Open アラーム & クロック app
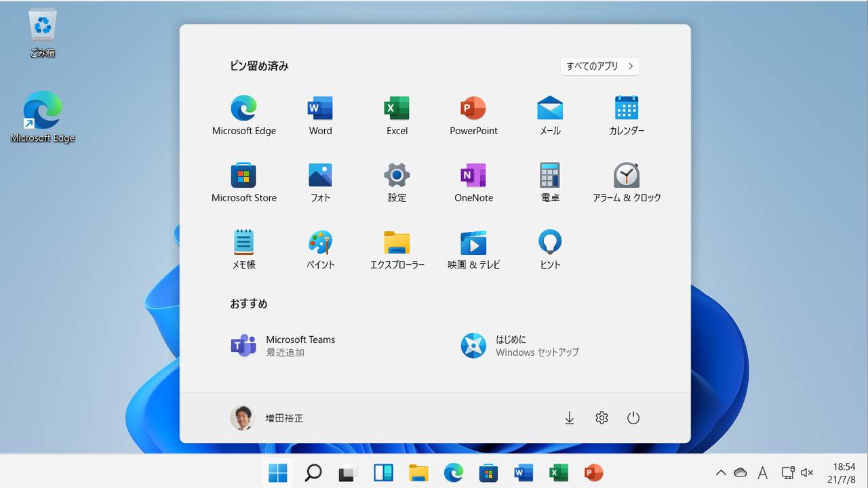Image resolution: width=868 pixels, height=488 pixels. tap(627, 182)
